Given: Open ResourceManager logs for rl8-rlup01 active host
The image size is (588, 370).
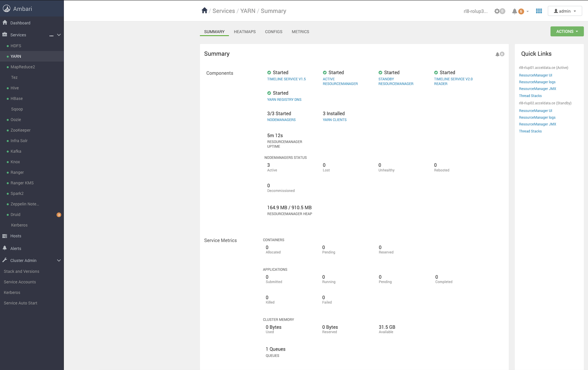Looking at the screenshot, I should click(537, 82).
